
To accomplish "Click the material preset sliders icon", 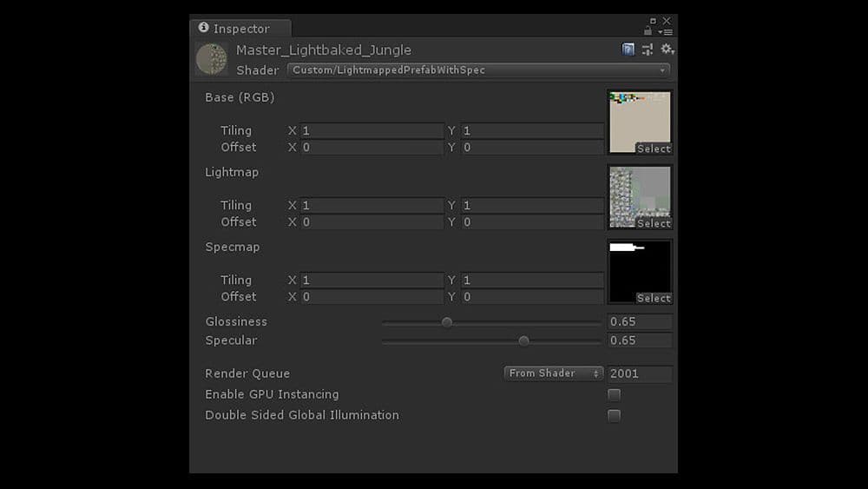I will tap(648, 50).
